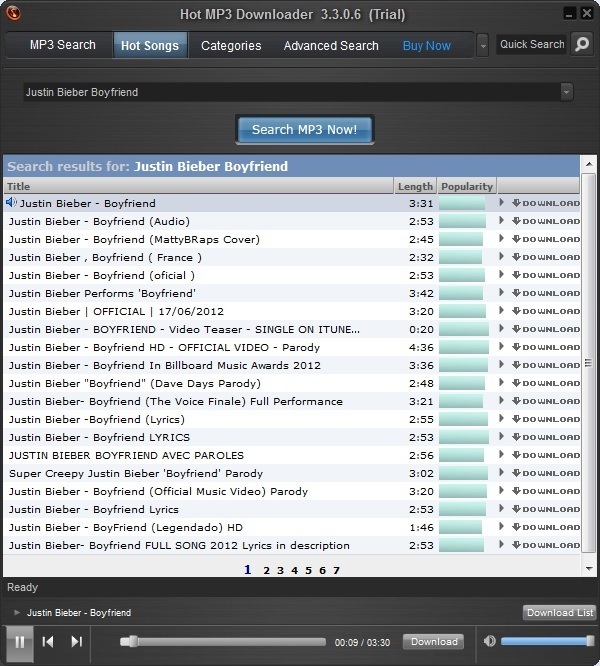
Task: Download Boyfriend FULL SONG 2012 result
Action: coord(546,545)
